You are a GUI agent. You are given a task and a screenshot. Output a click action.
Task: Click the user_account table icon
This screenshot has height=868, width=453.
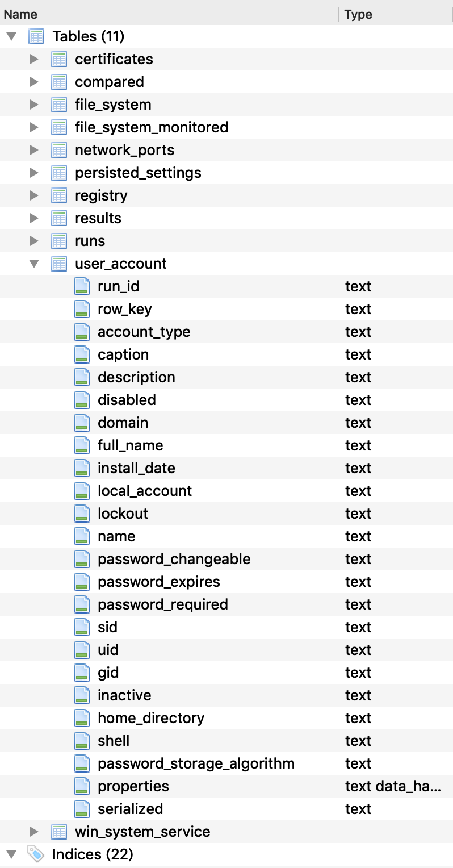pos(59,264)
